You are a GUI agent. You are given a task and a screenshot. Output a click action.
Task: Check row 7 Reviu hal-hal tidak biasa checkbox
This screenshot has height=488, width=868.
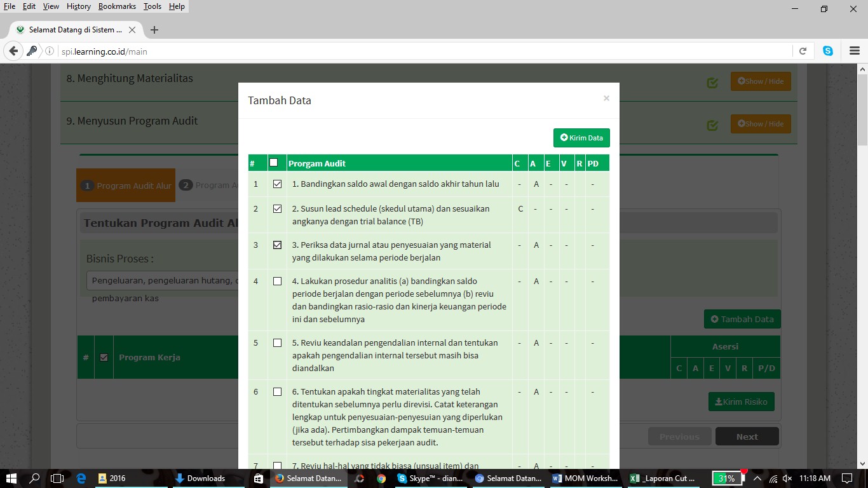pyautogui.click(x=277, y=466)
